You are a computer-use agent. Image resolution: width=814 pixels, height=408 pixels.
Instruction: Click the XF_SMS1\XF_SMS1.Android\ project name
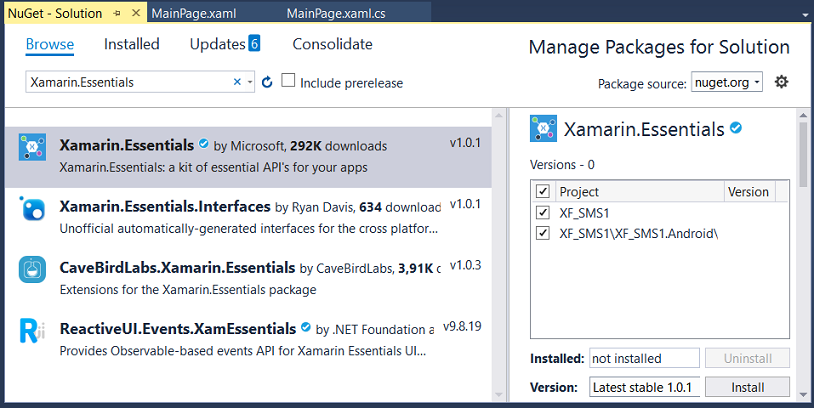coord(639,234)
